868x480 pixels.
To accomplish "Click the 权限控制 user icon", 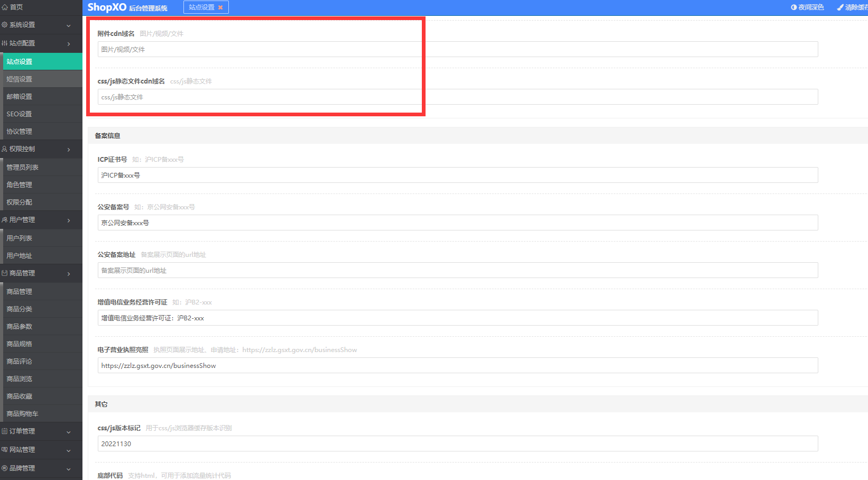I will (x=5, y=149).
